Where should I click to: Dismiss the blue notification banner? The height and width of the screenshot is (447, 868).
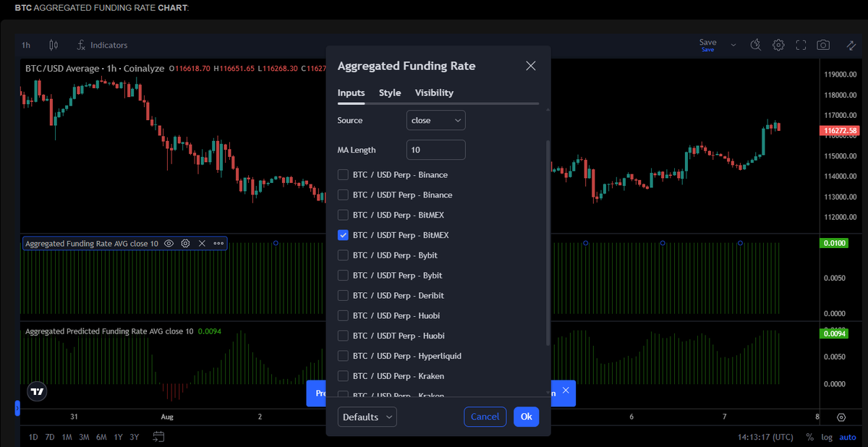566,391
